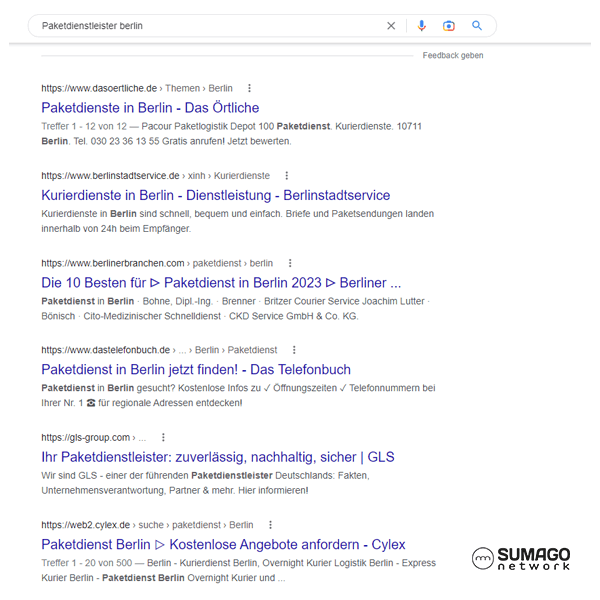Open 'Paketdienst in Berlin jetzt finden! - Das Telefonbuch'

tap(196, 370)
